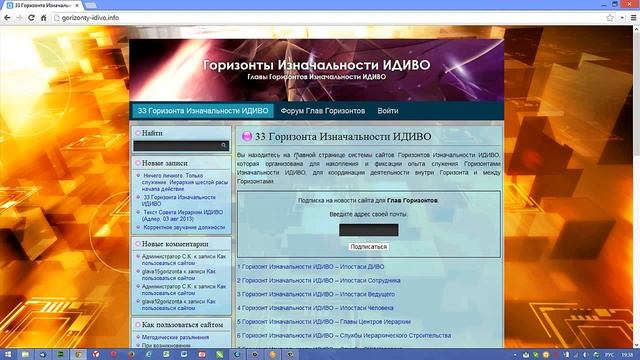Select the '33 Горизонта Изначальности ИДИВО' nav tab

click(x=203, y=111)
